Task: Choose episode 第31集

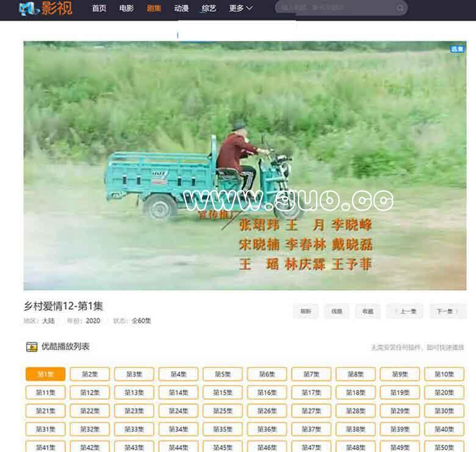Action: [x=46, y=429]
